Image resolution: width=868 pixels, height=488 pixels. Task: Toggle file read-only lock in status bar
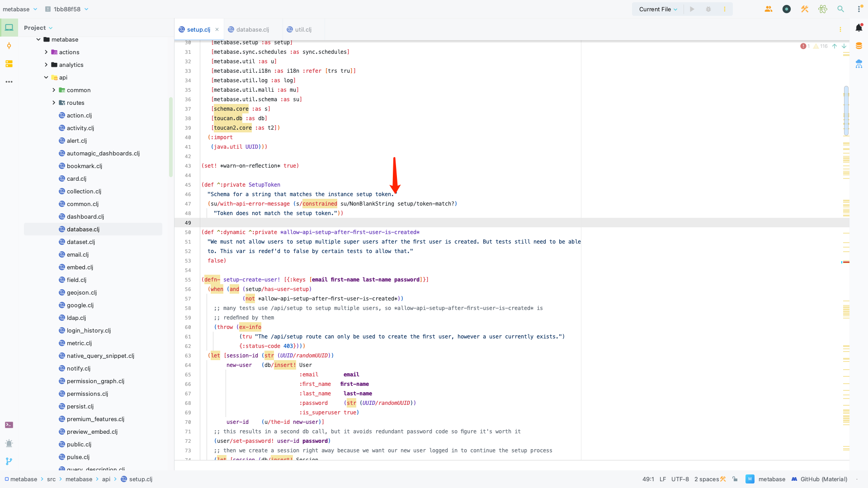point(735,479)
